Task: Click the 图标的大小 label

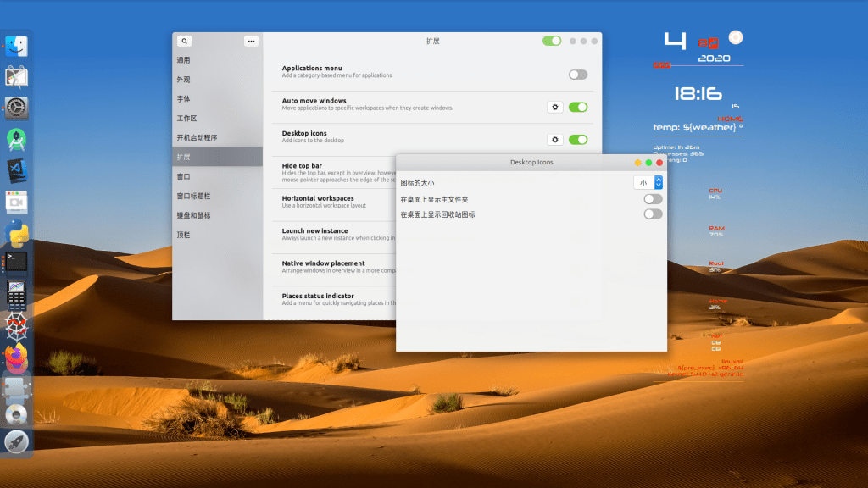Action: 417,183
